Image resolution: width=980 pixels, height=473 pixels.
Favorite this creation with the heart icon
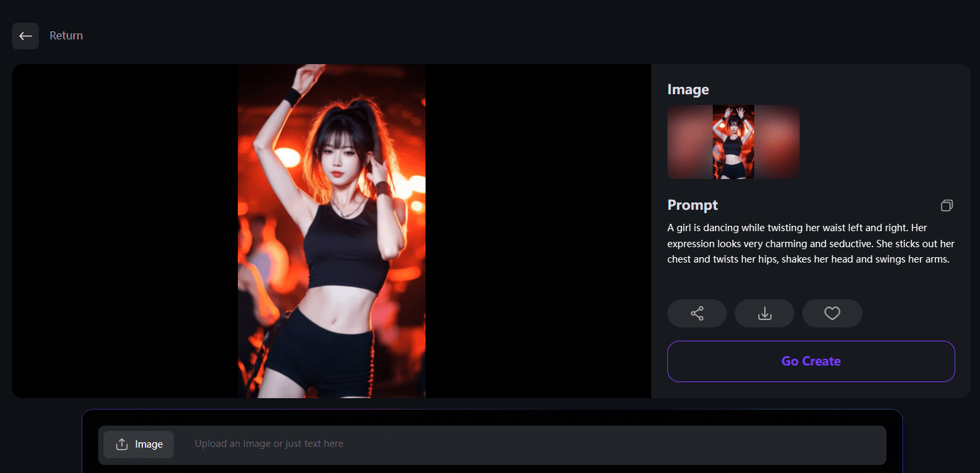tap(832, 313)
